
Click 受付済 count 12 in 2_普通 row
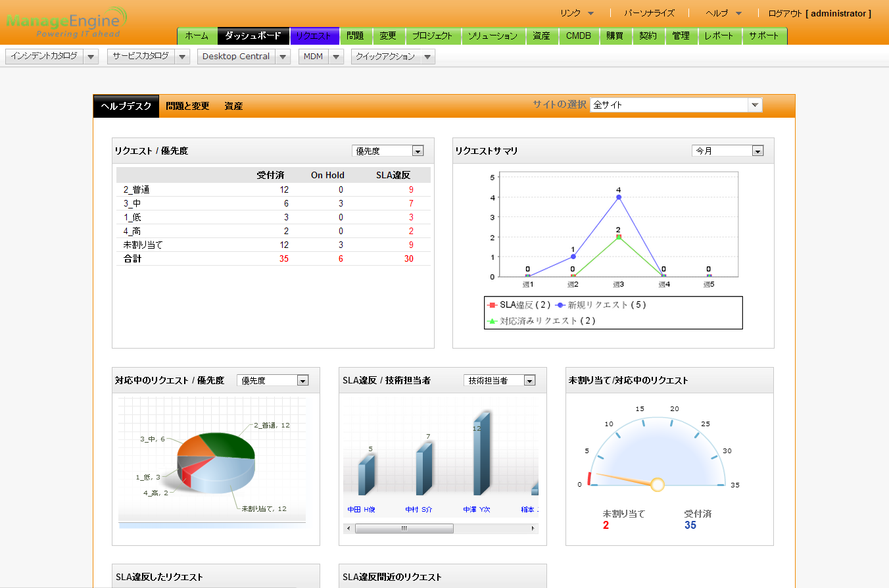284,190
